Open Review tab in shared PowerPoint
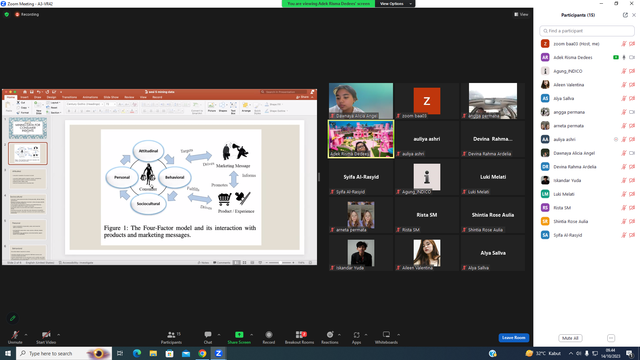 (x=129, y=97)
